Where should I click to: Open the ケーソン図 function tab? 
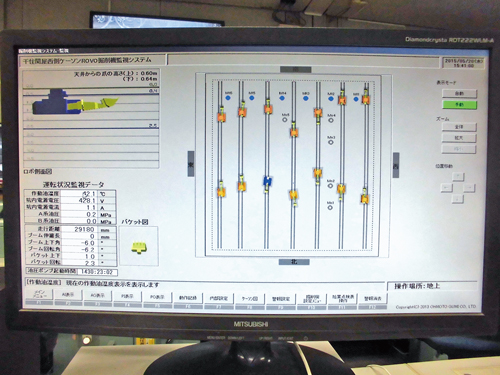pos(250,298)
